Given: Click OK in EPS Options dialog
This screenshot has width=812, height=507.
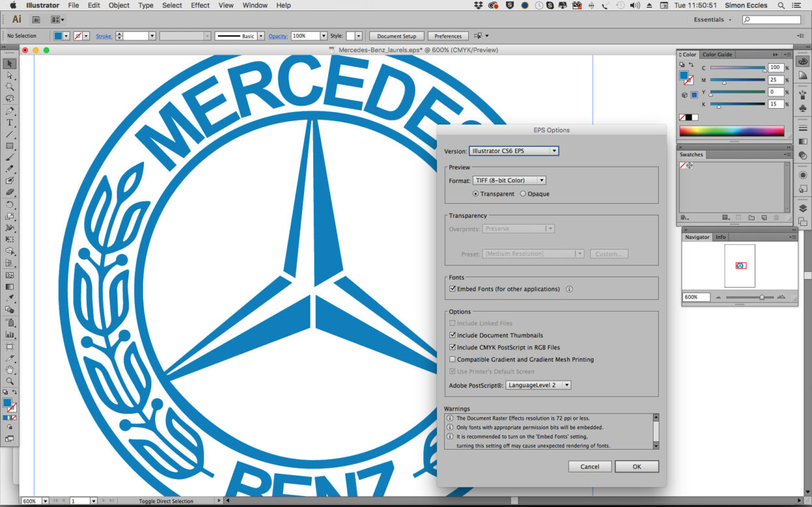Looking at the screenshot, I should tap(637, 467).
